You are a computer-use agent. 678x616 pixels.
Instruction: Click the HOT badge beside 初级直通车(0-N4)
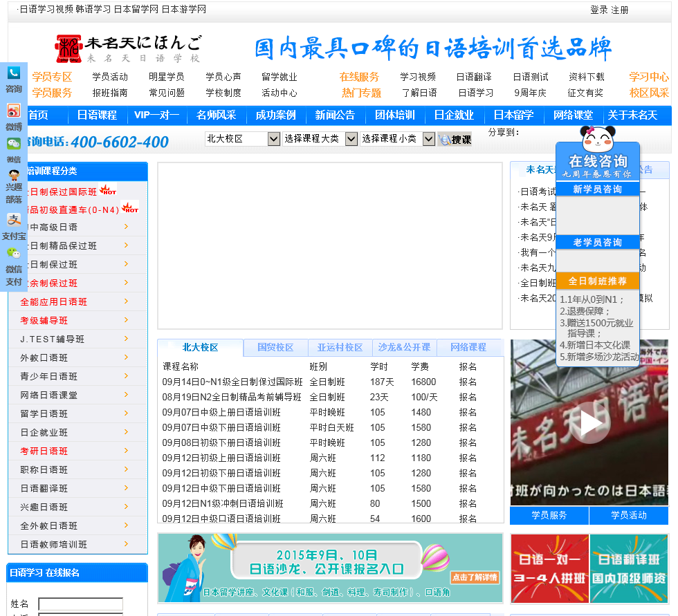(x=130, y=207)
